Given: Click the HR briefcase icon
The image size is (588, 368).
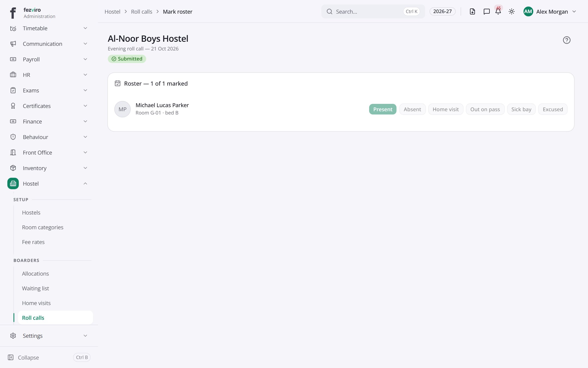Looking at the screenshot, I should [x=13, y=75].
